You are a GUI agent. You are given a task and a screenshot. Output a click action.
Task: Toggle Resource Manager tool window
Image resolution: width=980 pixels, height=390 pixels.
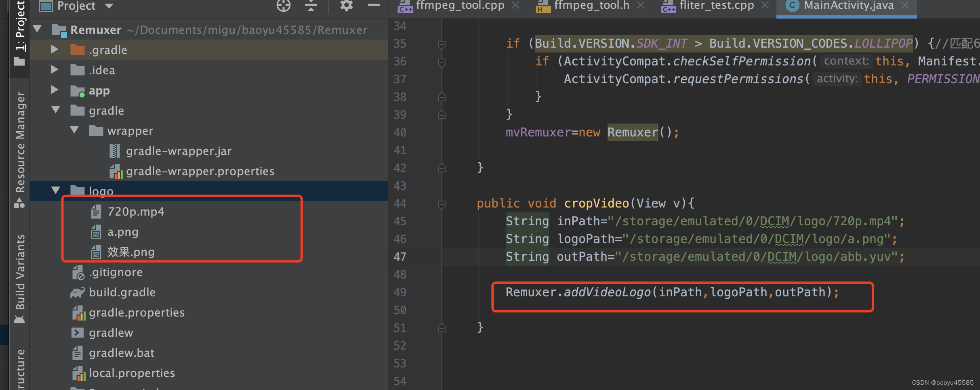[x=19, y=149]
